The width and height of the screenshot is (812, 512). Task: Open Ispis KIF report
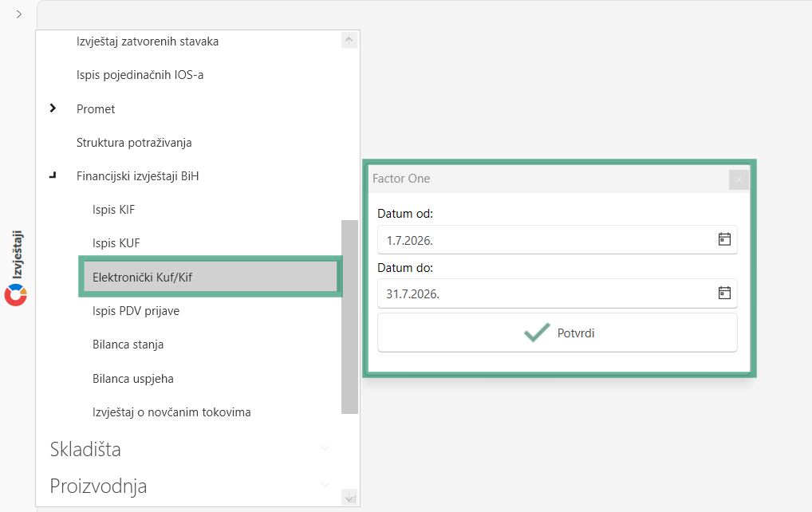113,210
